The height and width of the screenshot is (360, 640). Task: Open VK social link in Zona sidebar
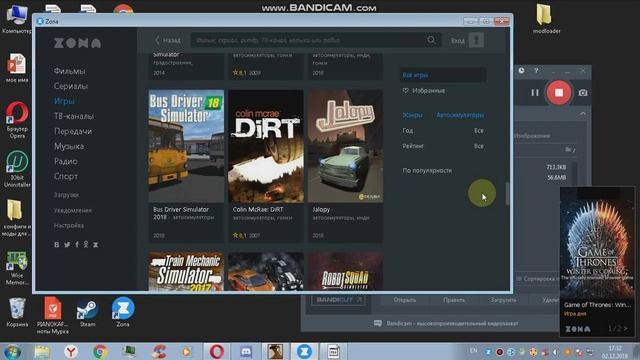coord(57,244)
